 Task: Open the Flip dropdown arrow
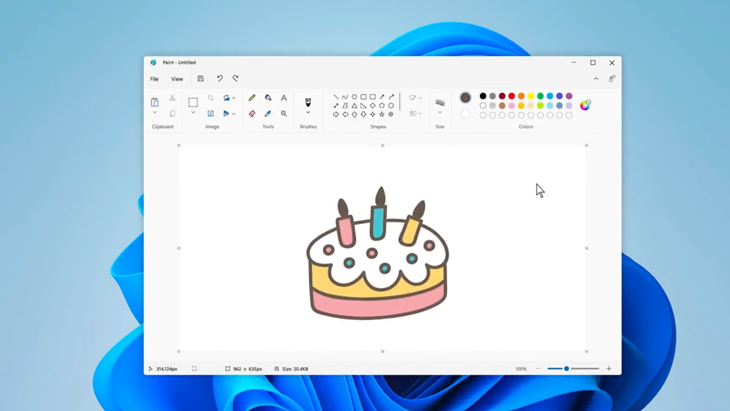pos(234,114)
